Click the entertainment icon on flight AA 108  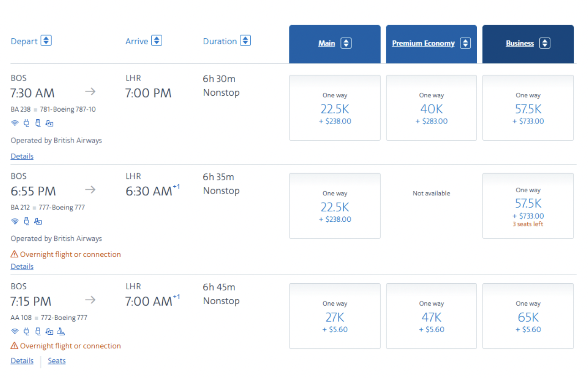coord(50,332)
